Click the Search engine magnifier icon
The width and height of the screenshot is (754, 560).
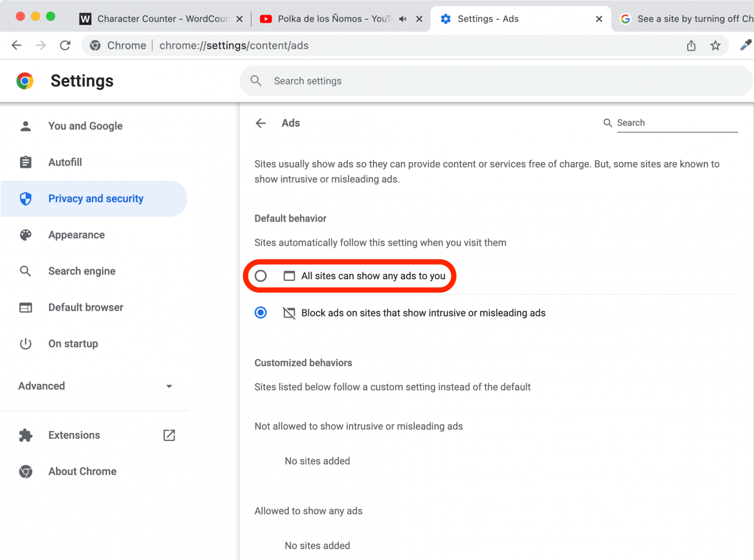[x=25, y=271]
